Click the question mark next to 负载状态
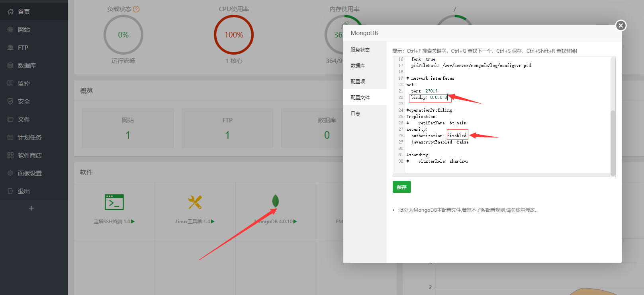Viewport: 644px width, 295px height. pos(136,9)
